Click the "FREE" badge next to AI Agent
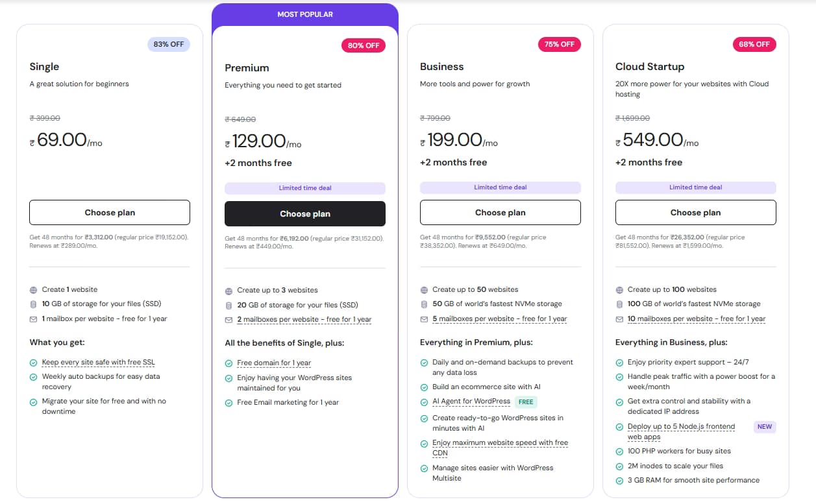Image resolution: width=816 pixels, height=504 pixels. click(525, 402)
